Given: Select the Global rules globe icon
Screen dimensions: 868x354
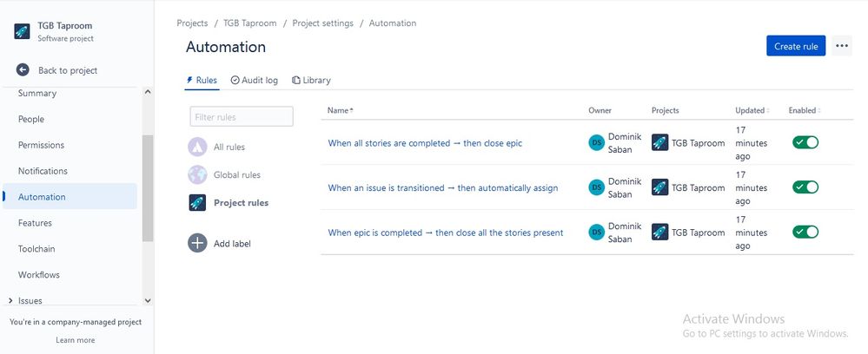Looking at the screenshot, I should (x=197, y=174).
